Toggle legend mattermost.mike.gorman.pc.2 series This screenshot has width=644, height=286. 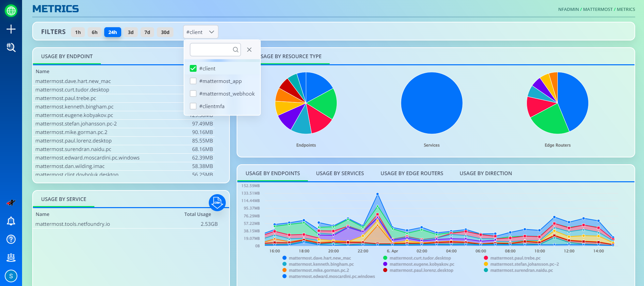click(x=316, y=270)
